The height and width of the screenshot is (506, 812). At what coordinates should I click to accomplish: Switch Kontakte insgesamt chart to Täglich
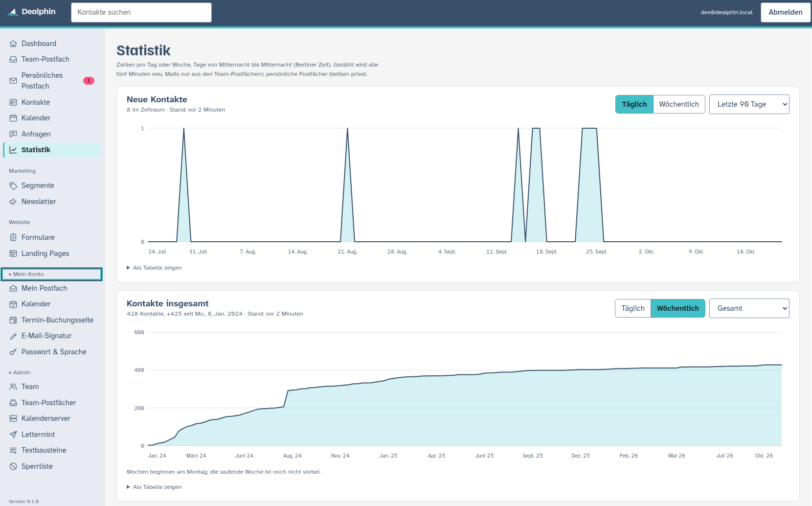[633, 308]
